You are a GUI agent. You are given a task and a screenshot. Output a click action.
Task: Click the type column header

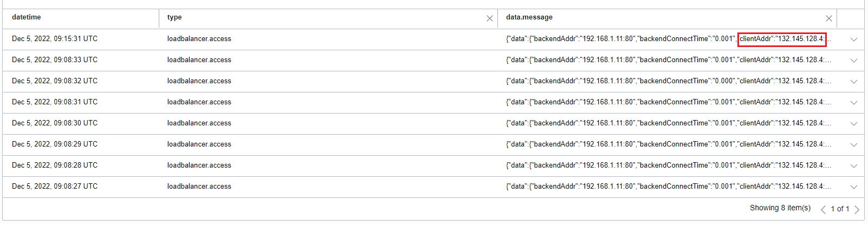click(174, 17)
